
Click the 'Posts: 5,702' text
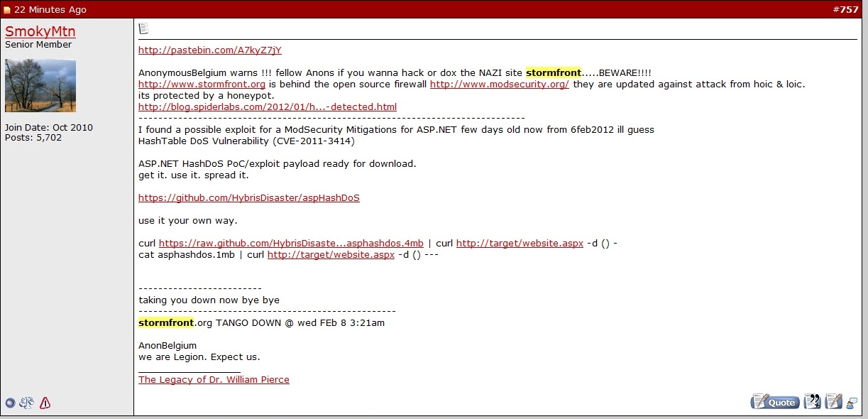33,138
